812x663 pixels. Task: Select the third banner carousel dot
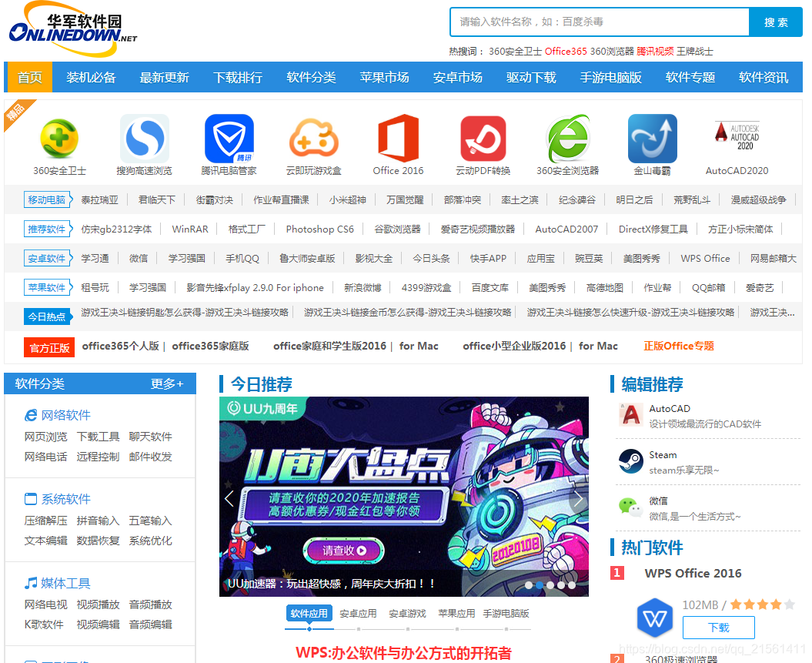coord(550,584)
